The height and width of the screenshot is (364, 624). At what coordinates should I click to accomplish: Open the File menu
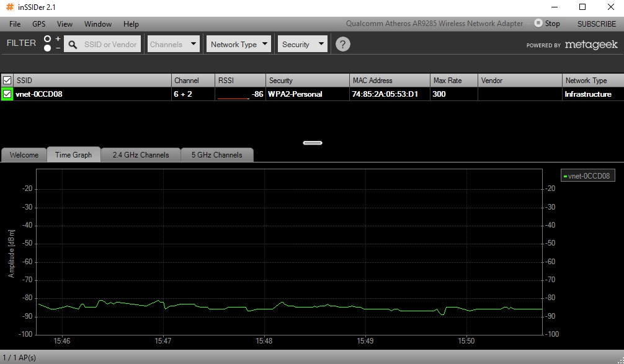click(x=15, y=24)
